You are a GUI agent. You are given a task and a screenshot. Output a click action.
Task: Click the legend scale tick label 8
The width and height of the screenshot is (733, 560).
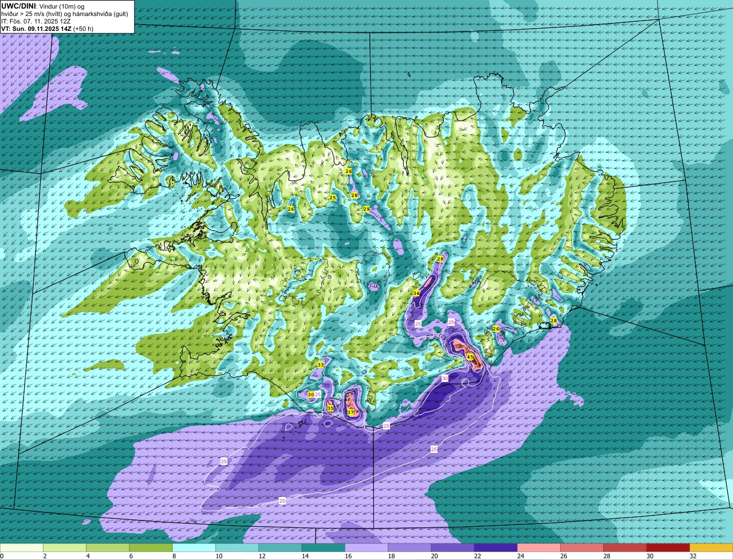pyautogui.click(x=173, y=556)
